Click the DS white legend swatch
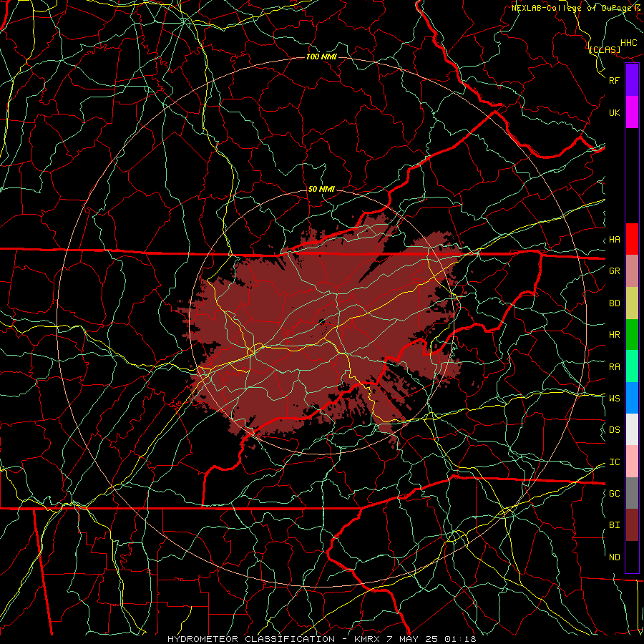 [632, 429]
